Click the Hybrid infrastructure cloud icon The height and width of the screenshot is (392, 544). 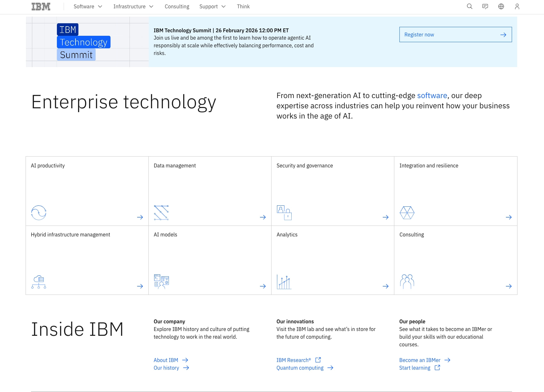click(39, 282)
